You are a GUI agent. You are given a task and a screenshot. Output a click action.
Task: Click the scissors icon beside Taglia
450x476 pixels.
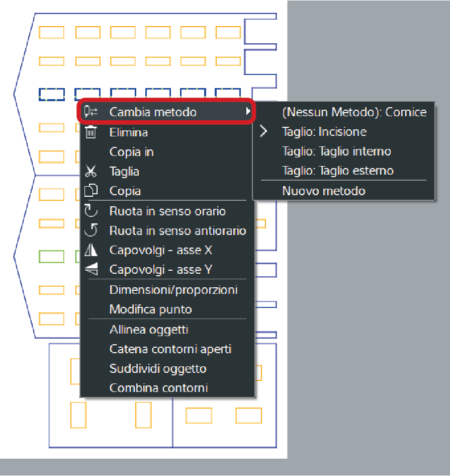tap(91, 171)
